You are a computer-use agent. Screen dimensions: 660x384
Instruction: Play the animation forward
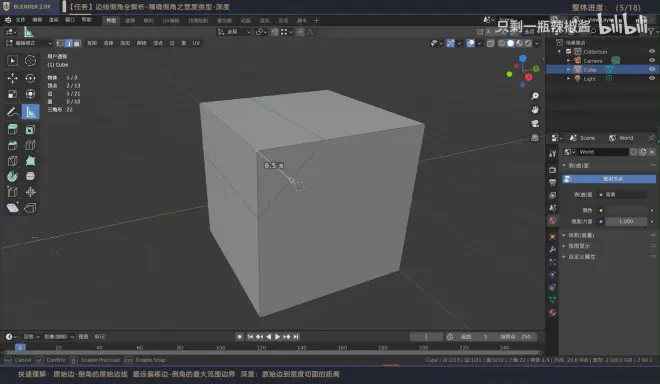(277, 336)
